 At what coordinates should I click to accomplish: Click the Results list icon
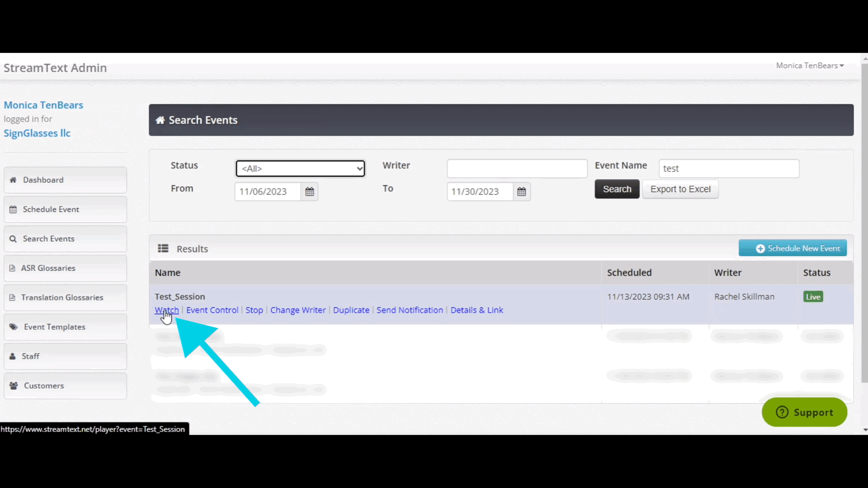coord(163,249)
